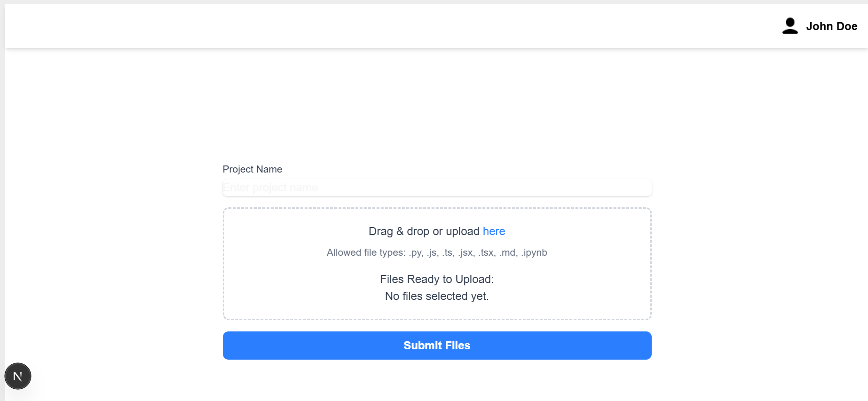Click the .tsx extension in allowed types
The width and height of the screenshot is (868, 401).
point(487,252)
